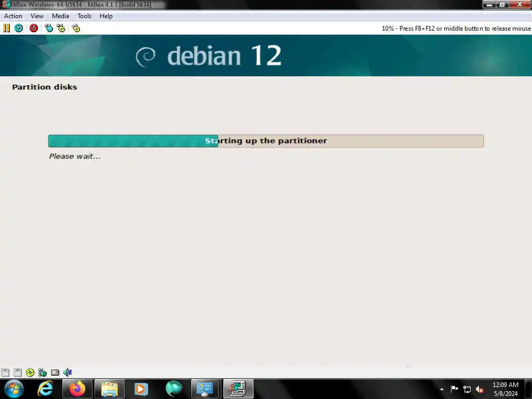
Task: Pause the 86Box emulation
Action: 6,28
